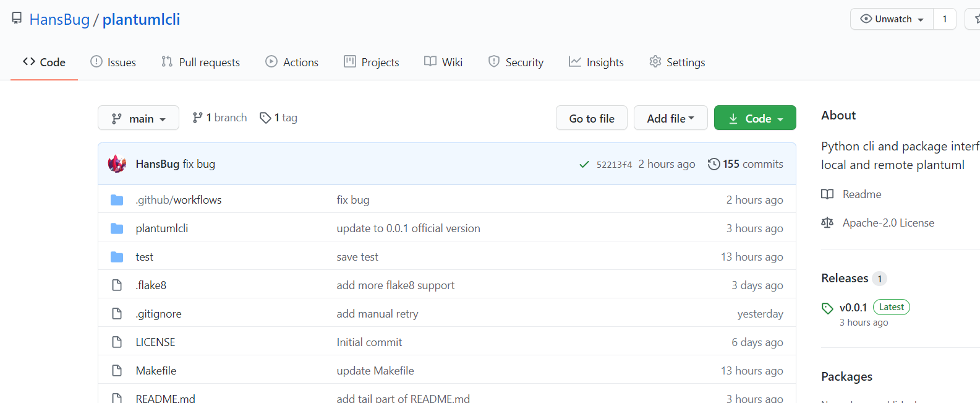The image size is (980, 403).
Task: Open the Security tab
Action: click(x=516, y=62)
